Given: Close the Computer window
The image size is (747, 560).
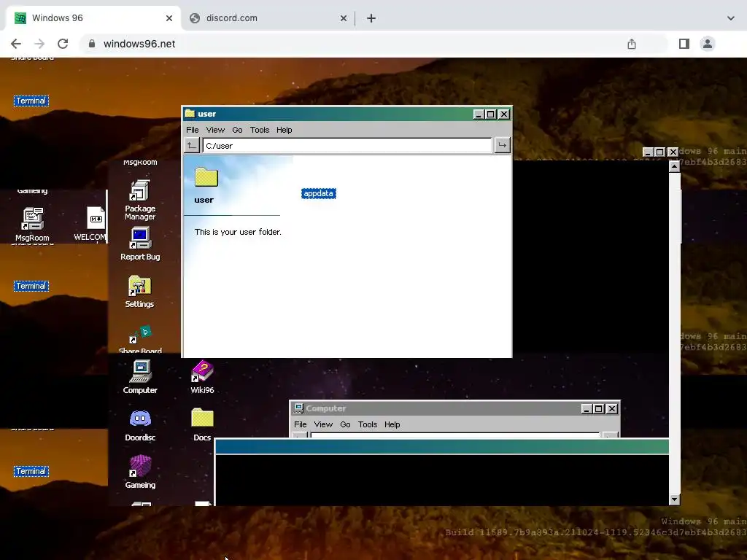Looking at the screenshot, I should [x=612, y=408].
